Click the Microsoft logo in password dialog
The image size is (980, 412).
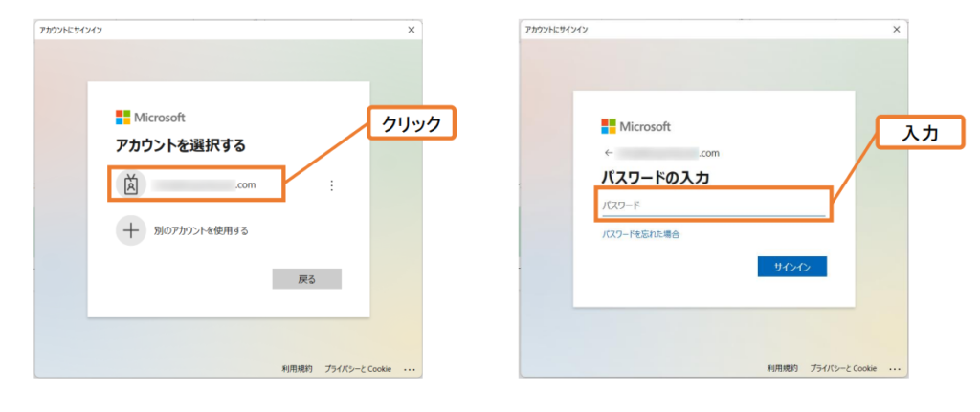(636, 127)
